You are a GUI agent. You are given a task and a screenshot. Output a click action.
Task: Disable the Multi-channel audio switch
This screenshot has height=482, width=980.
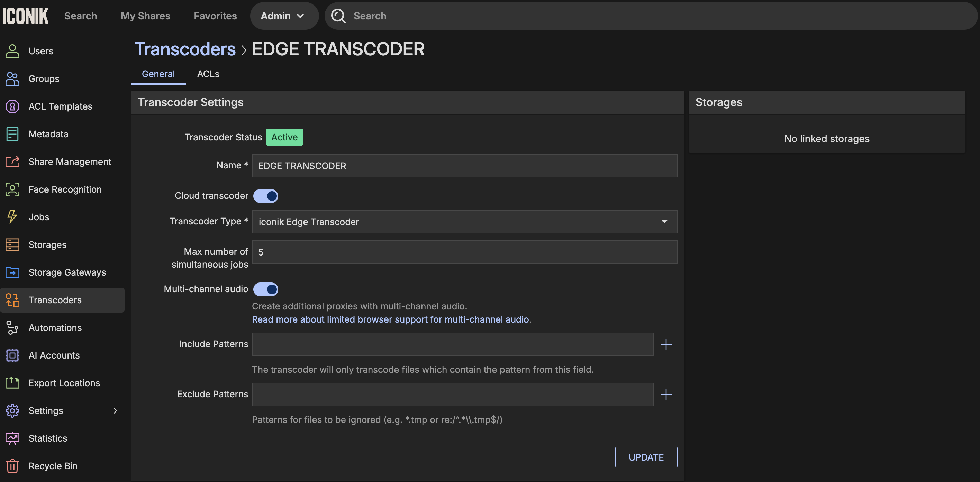pos(265,289)
